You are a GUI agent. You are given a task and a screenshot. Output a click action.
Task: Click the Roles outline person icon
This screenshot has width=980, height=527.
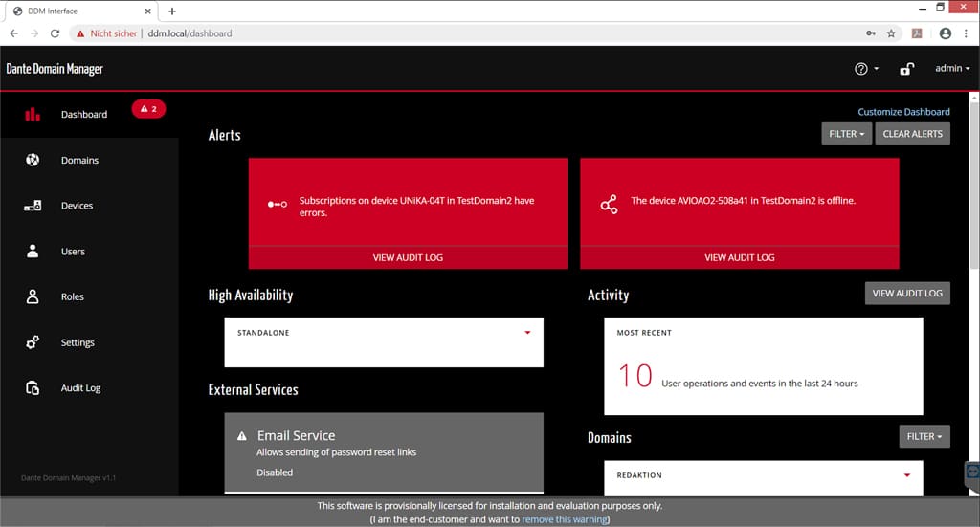33,296
